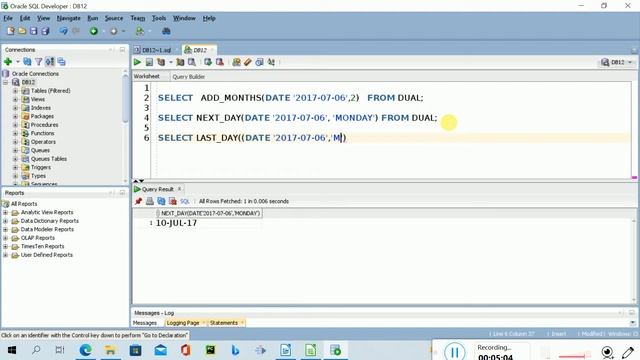The width and height of the screenshot is (640, 360).
Task: Navigate forward with grey arrow
Action: [113, 31]
